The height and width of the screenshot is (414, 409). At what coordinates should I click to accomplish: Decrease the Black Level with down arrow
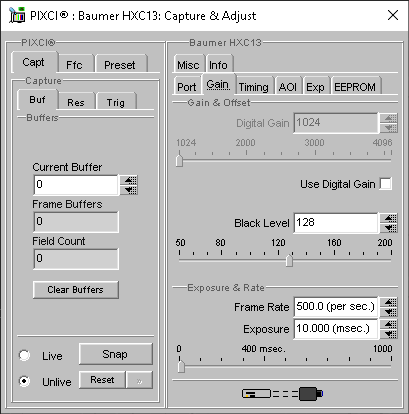[389, 228]
